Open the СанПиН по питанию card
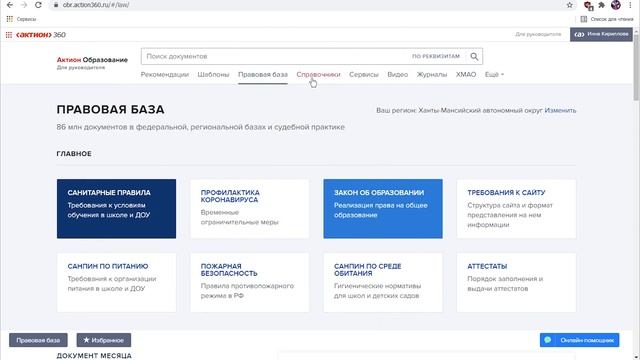The width and height of the screenshot is (640, 360). point(116,282)
